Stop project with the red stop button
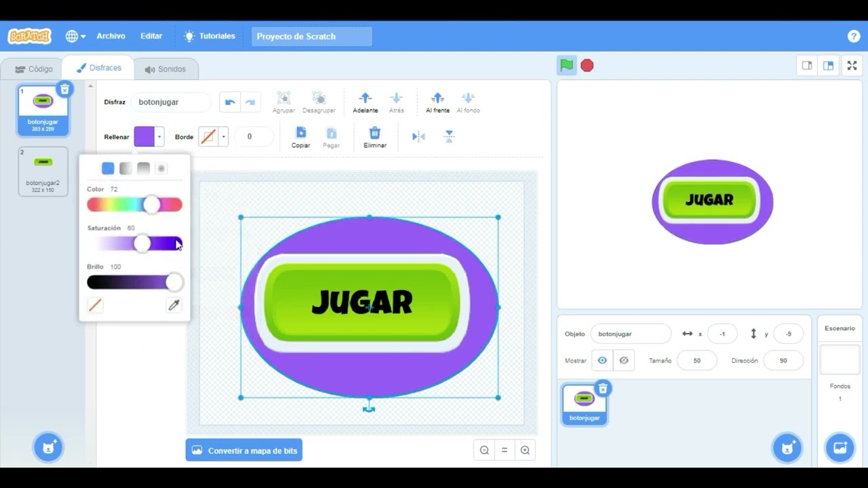 point(587,66)
